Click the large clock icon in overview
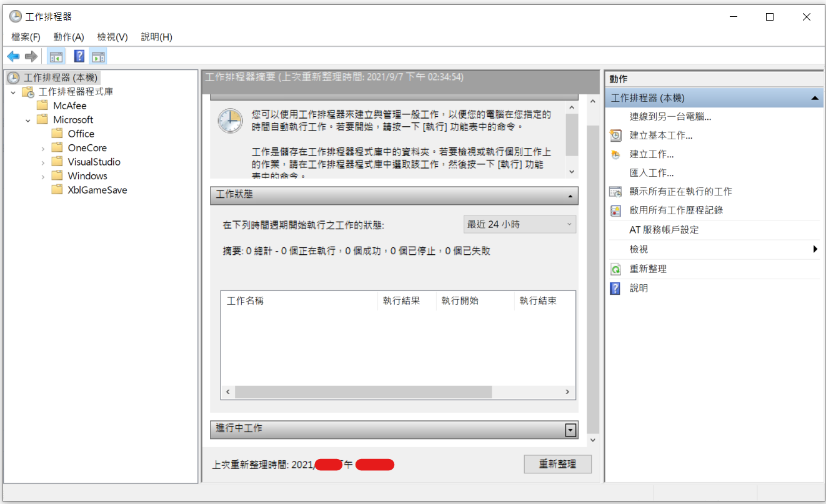Screen dimensions: 826x504 click(230, 121)
